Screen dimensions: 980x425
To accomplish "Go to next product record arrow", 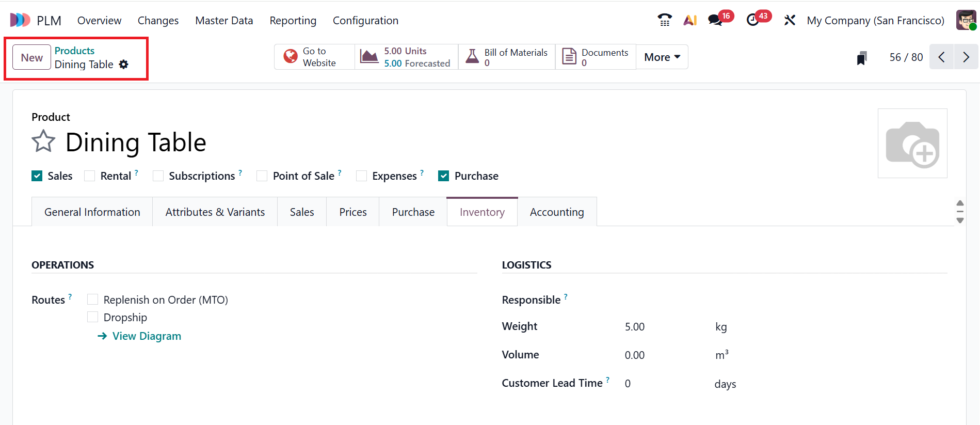I will tap(966, 57).
